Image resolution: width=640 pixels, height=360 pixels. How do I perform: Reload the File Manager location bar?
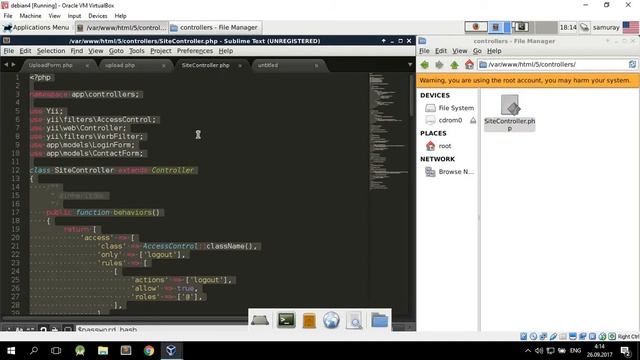[x=632, y=64]
